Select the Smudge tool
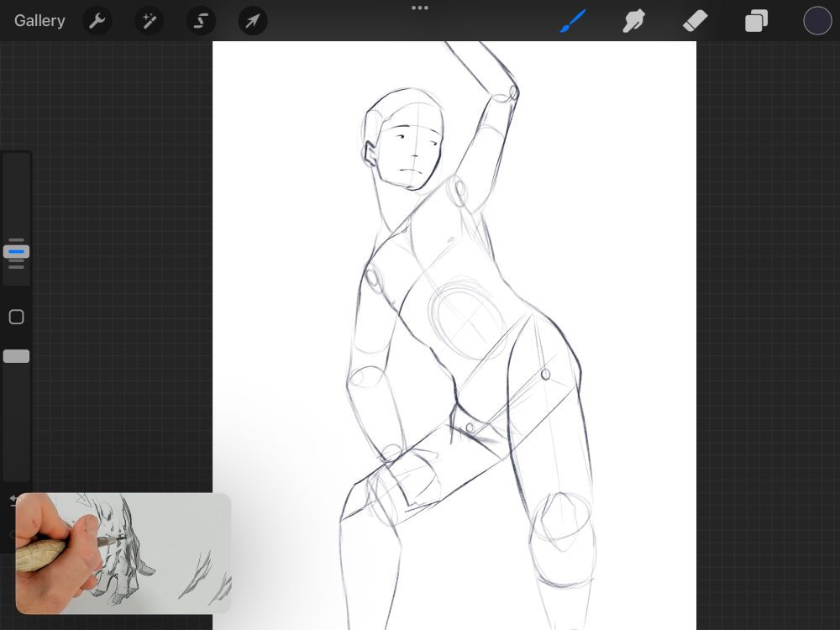This screenshot has height=630, width=840. click(633, 21)
